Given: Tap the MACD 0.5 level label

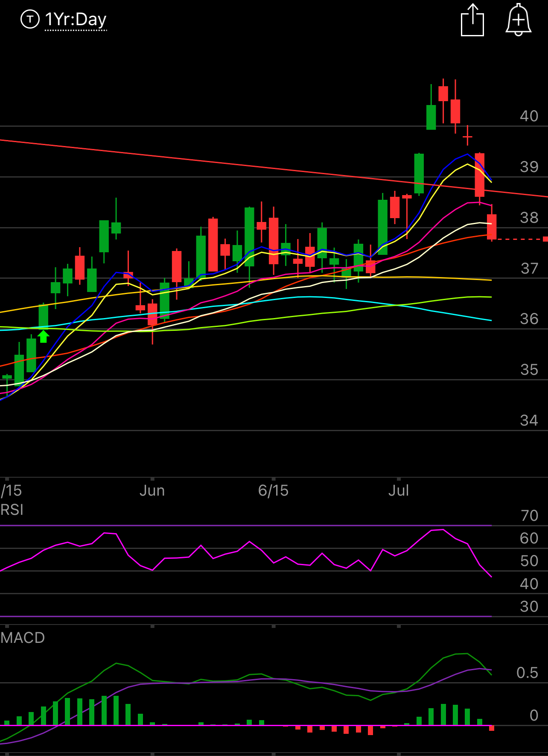Looking at the screenshot, I should point(528,673).
